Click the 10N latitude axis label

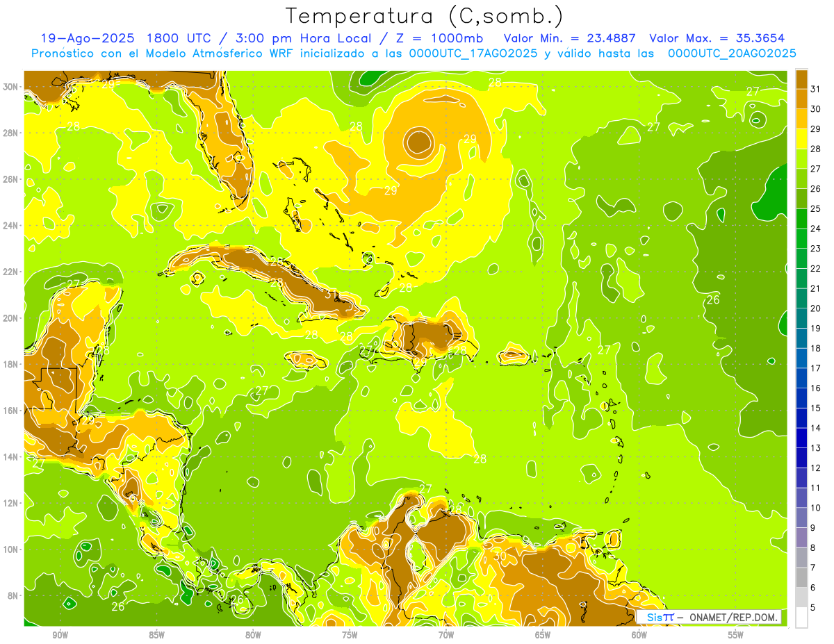click(11, 550)
